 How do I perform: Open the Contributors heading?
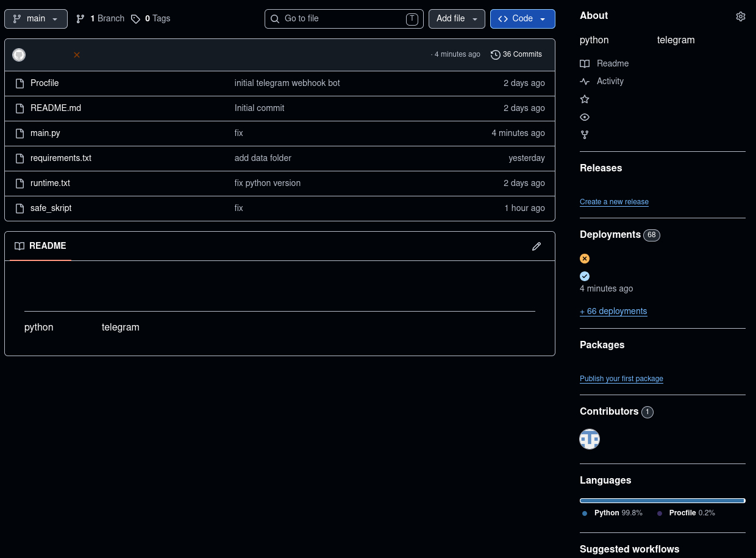click(x=609, y=412)
